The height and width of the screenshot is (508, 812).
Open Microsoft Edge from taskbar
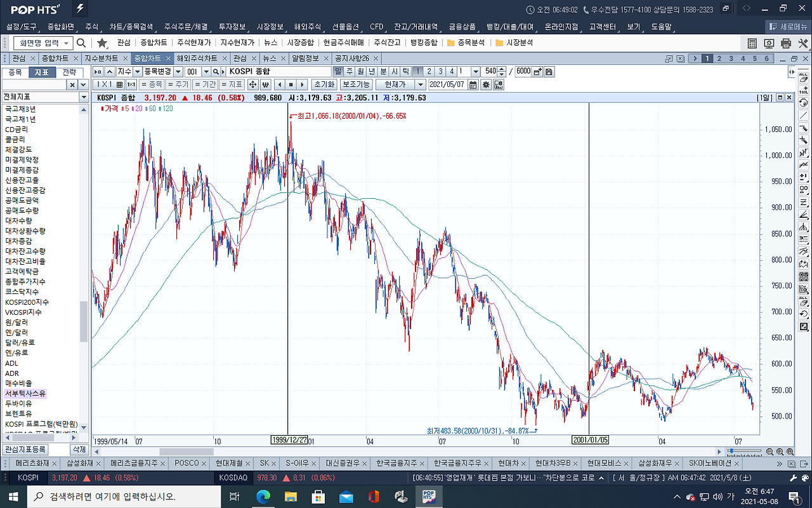click(x=263, y=496)
